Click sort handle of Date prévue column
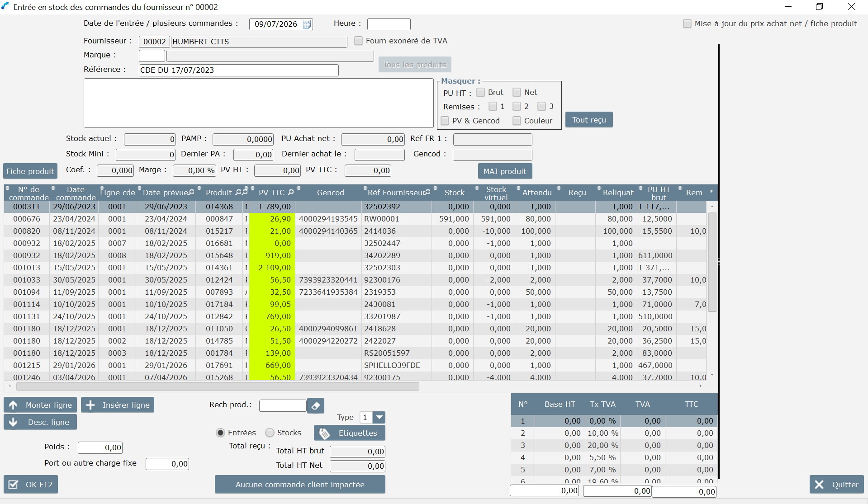 tap(139, 188)
